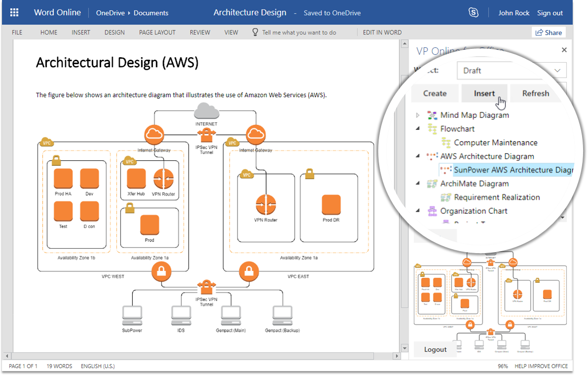Click the 19 WORDS status entry
588x375 pixels.
pos(59,366)
